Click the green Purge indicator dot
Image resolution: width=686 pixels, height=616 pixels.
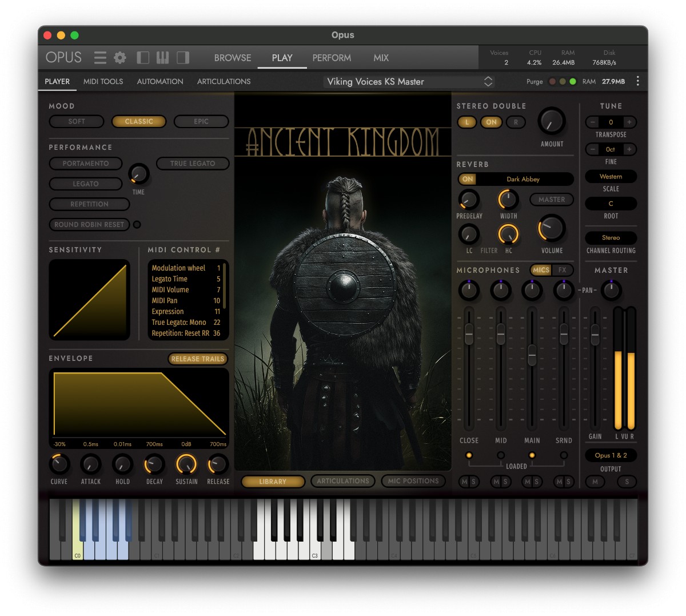pyautogui.click(x=573, y=81)
